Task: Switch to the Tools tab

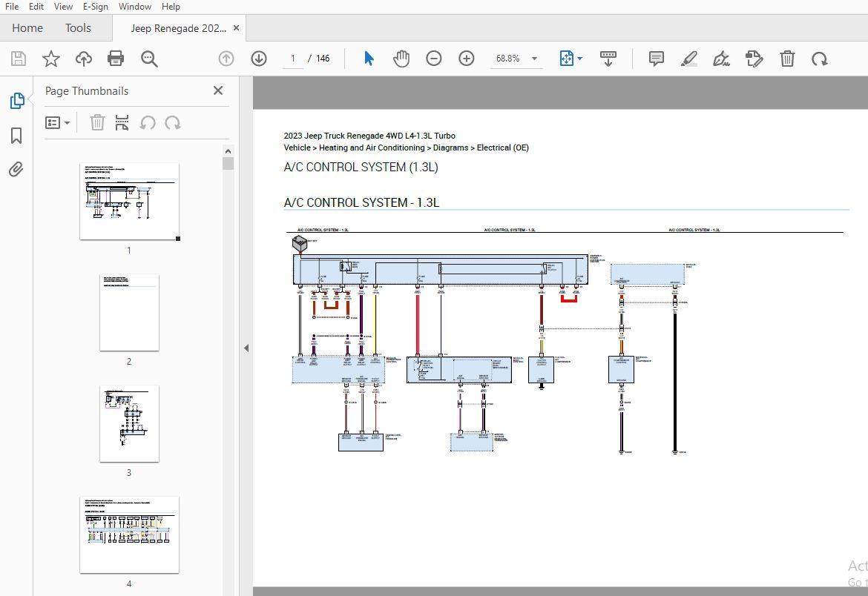Action: [77, 27]
